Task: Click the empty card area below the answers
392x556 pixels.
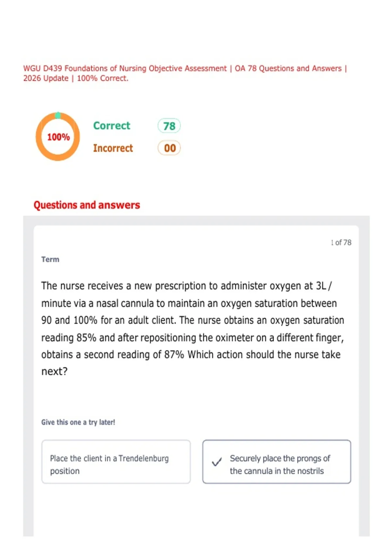Action: coord(196,510)
